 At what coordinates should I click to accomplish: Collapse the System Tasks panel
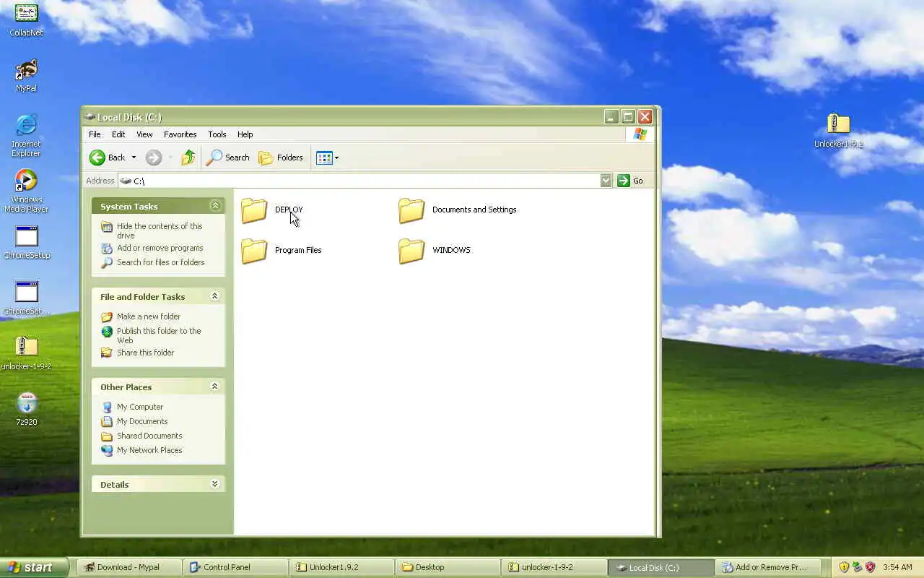point(214,206)
